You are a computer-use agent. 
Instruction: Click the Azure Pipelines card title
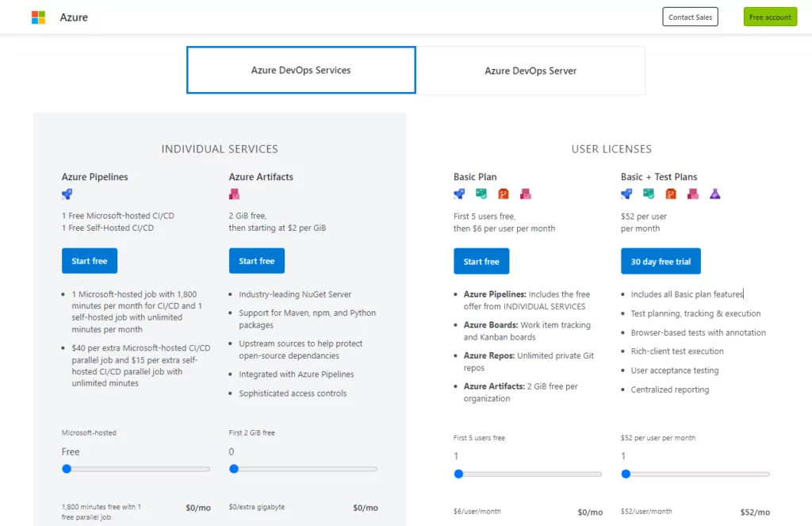click(95, 177)
